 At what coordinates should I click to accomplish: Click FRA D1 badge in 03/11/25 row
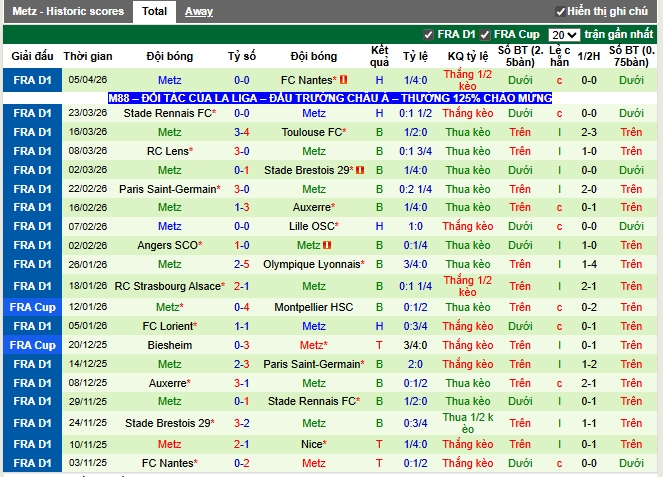pos(31,463)
